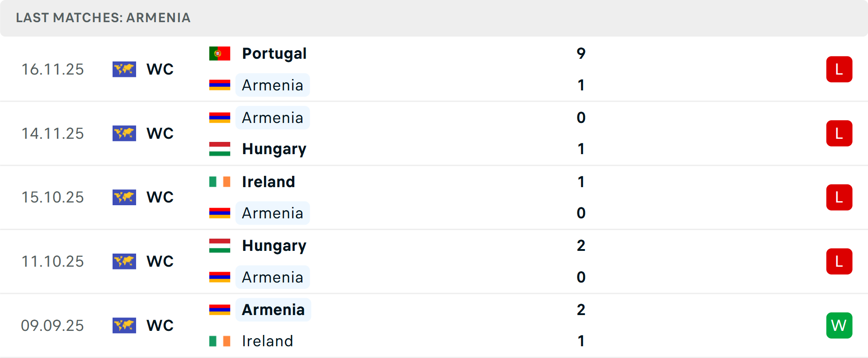Open Ireland team link in 09.09.25 match
868x358 pixels.
[268, 341]
